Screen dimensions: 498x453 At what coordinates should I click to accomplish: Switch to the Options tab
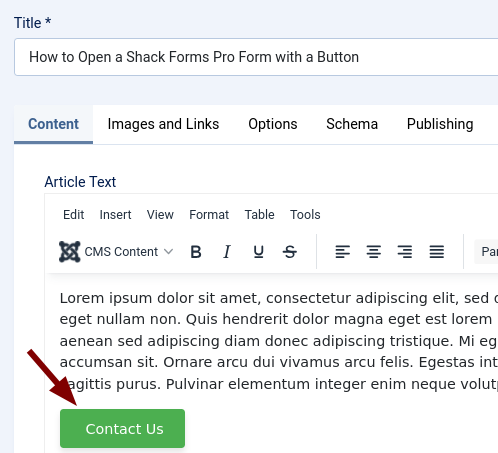point(273,124)
